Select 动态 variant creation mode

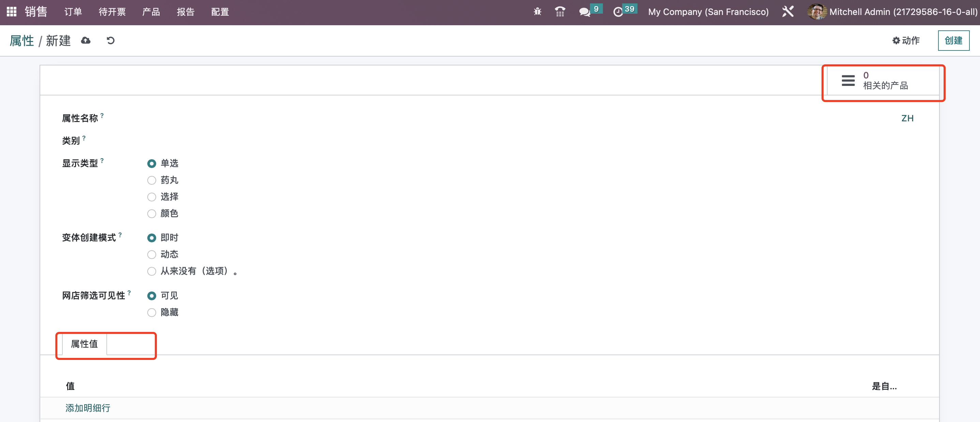click(x=151, y=254)
